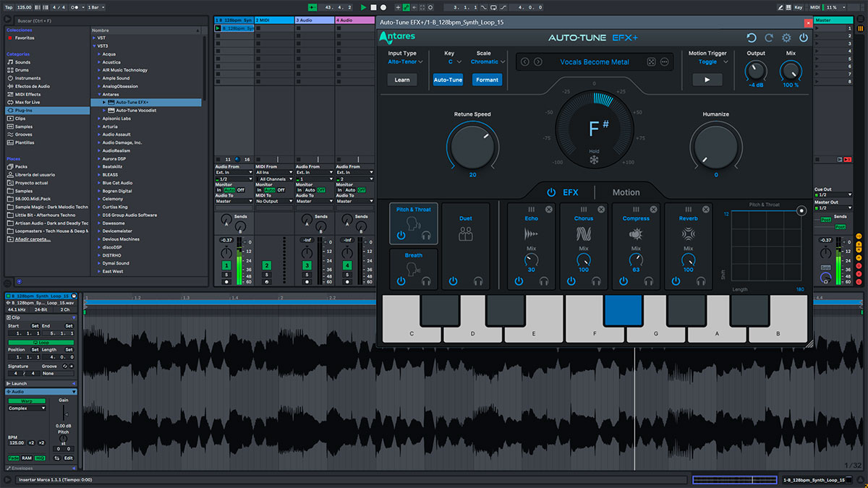
Task: Open the Scale dropdown set to Chromatic
Action: pyautogui.click(x=487, y=62)
